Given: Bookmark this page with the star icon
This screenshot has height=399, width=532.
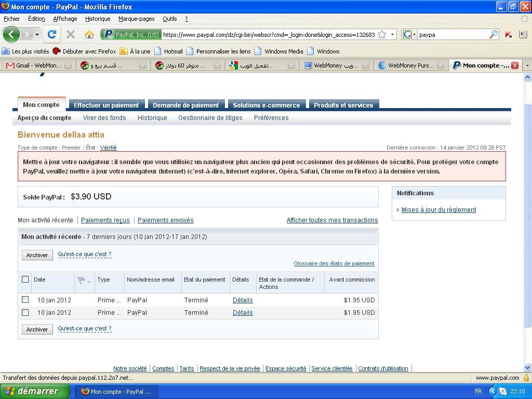Looking at the screenshot, I should coord(382,34).
